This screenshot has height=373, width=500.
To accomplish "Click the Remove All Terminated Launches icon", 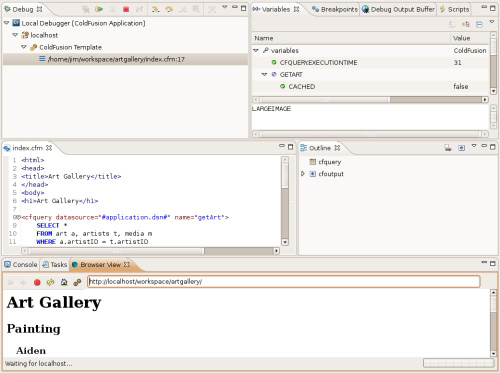I will pos(86,9).
